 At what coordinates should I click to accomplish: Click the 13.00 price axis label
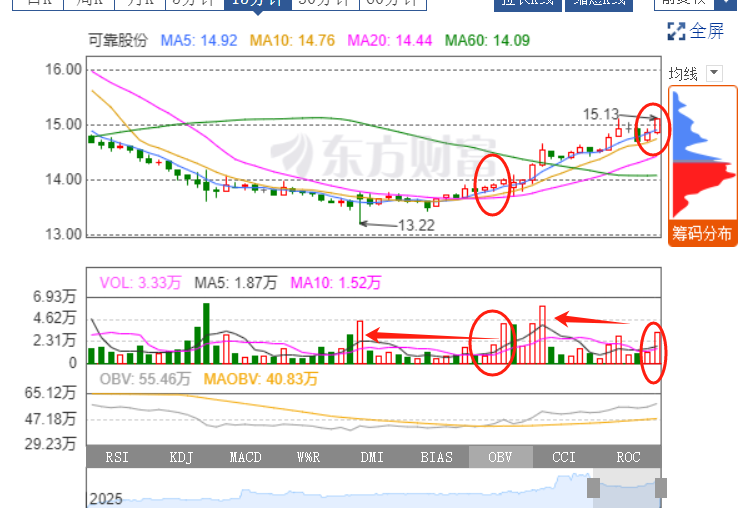pos(63,234)
